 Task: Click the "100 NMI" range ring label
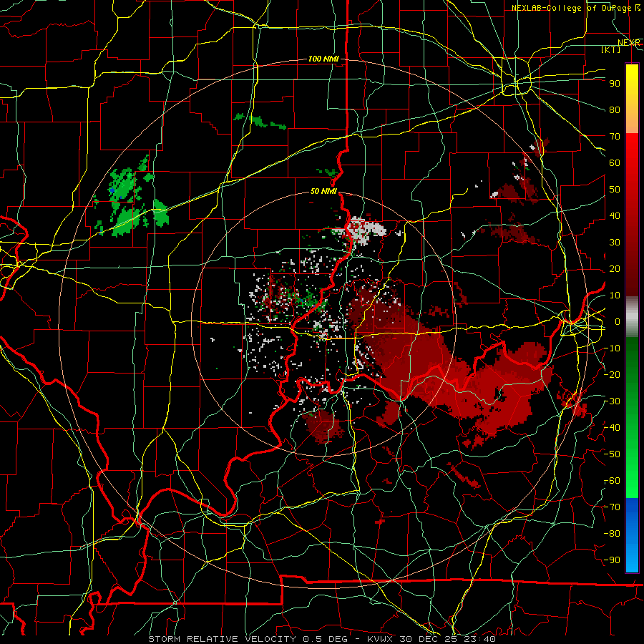(x=323, y=59)
